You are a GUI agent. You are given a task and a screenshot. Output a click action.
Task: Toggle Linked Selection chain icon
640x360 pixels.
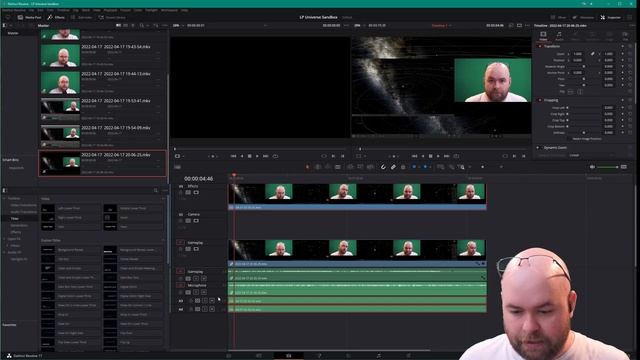click(393, 167)
